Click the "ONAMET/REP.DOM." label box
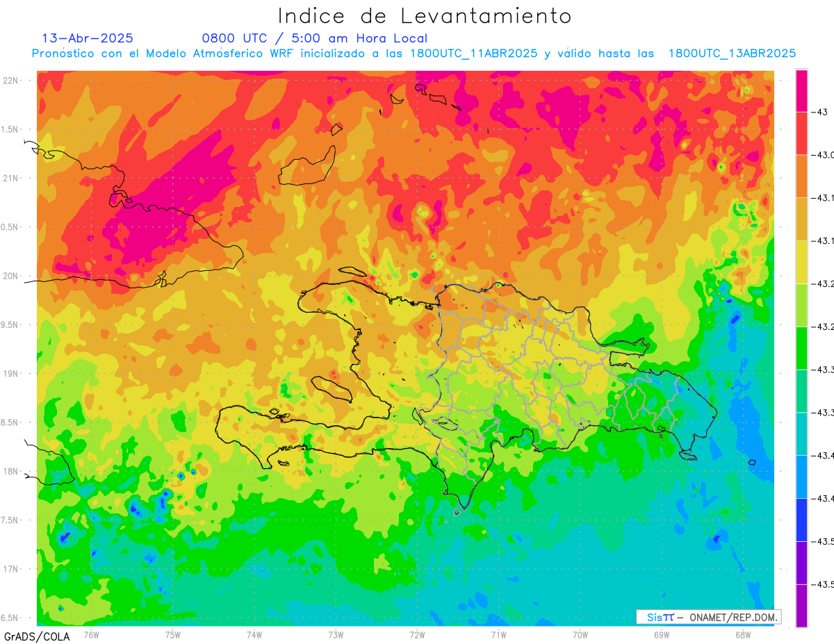 (x=708, y=617)
